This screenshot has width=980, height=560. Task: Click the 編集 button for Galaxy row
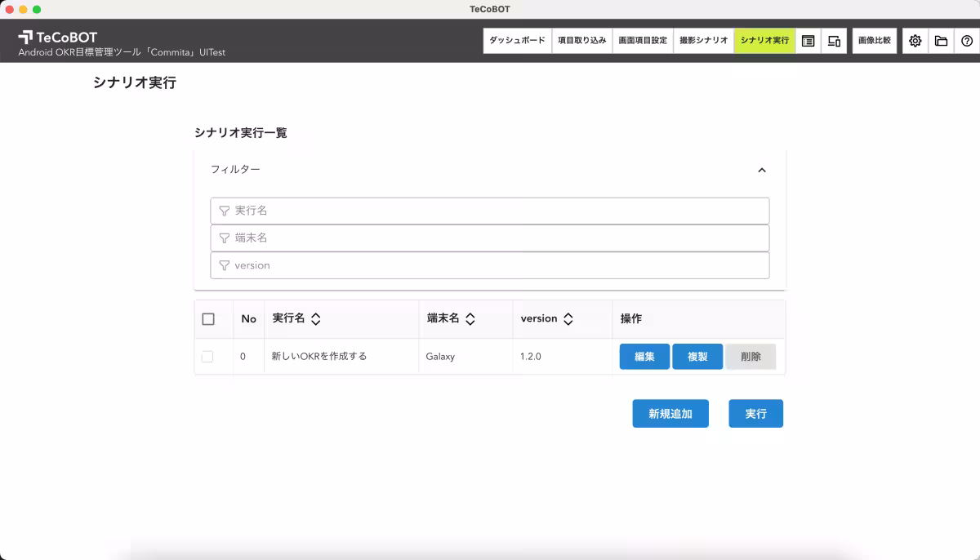pos(644,357)
